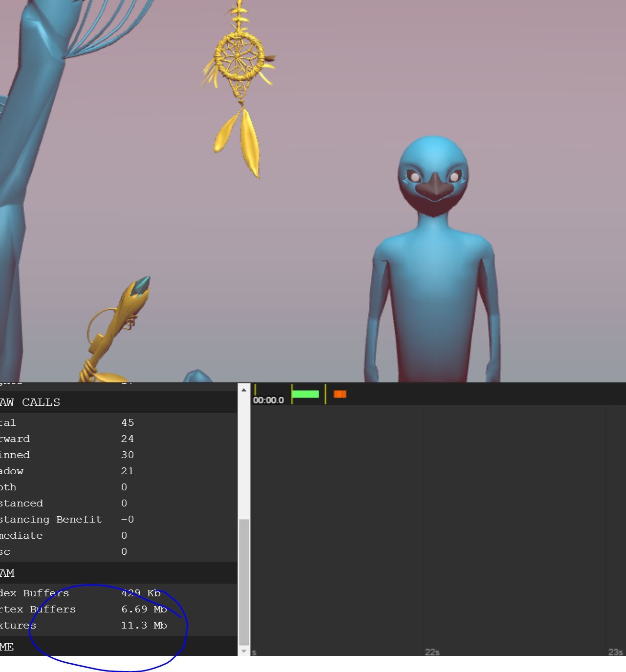Select the green block in the timeline
626x672 pixels.
305,394
